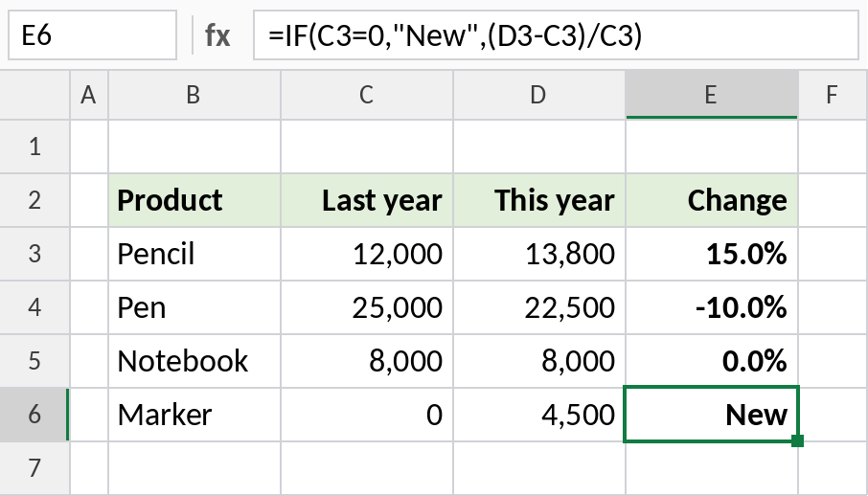
Task: Click Notebook's last year value 8,000
Action: click(367, 361)
